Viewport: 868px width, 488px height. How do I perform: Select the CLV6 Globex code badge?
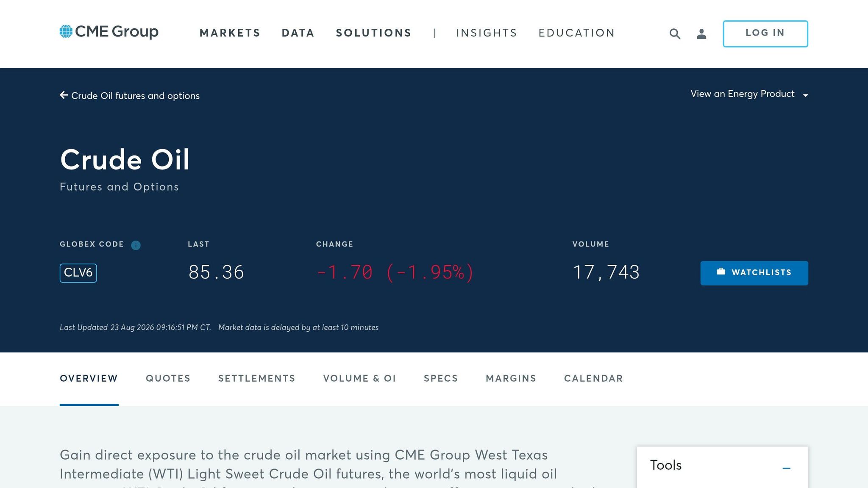[78, 273]
